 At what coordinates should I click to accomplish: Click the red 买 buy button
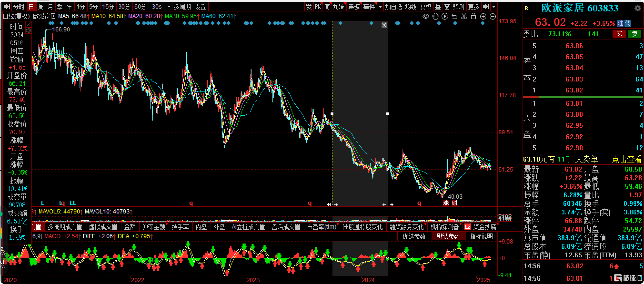coord(619,34)
